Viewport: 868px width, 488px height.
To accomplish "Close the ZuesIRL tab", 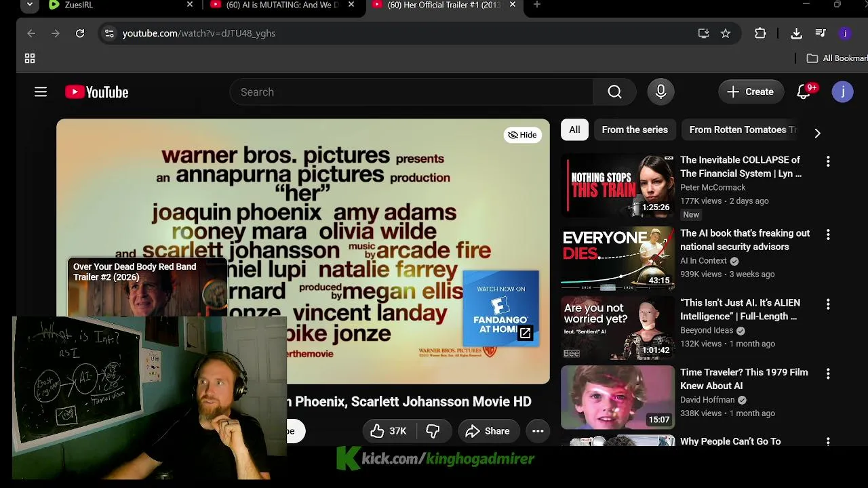I will 190,5.
